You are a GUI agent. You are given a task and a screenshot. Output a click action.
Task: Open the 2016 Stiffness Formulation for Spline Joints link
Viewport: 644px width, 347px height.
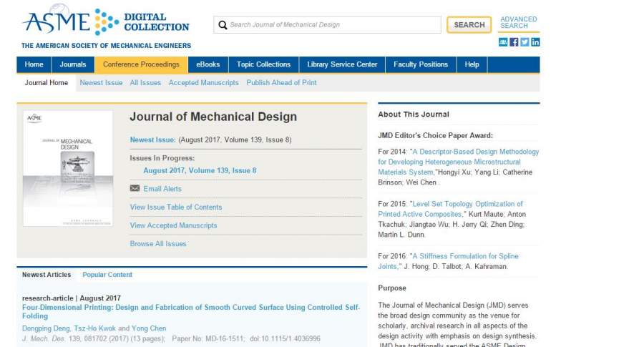[448, 261]
